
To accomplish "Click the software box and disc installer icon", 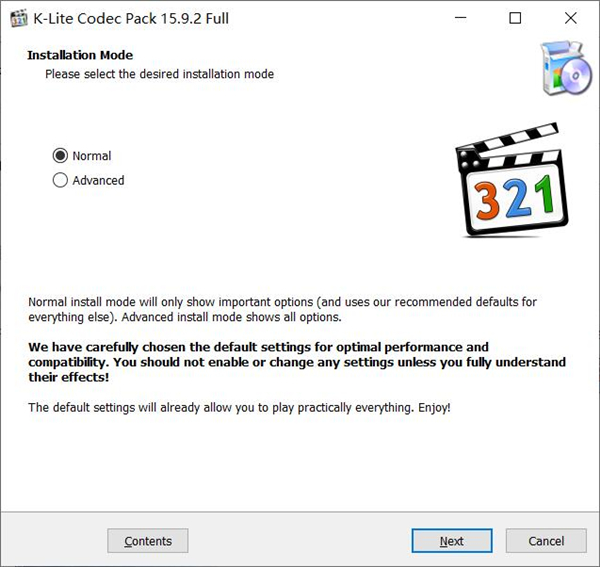I will point(563,71).
